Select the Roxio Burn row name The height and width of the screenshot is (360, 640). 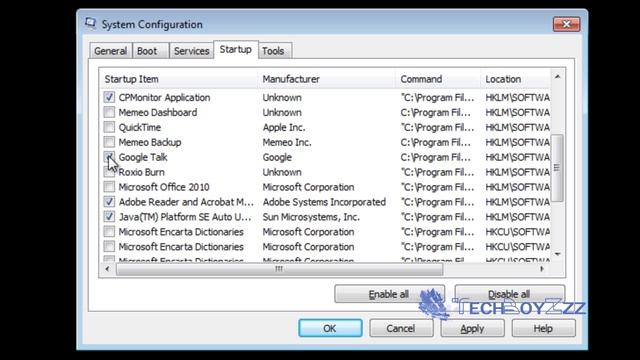tap(142, 172)
